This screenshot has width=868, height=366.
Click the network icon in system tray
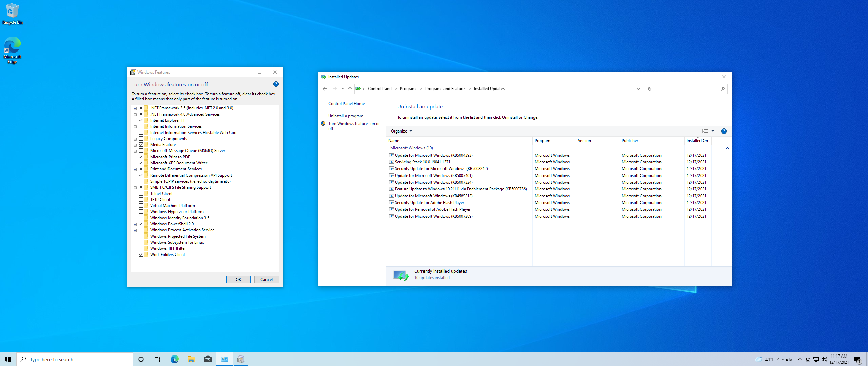tap(816, 359)
